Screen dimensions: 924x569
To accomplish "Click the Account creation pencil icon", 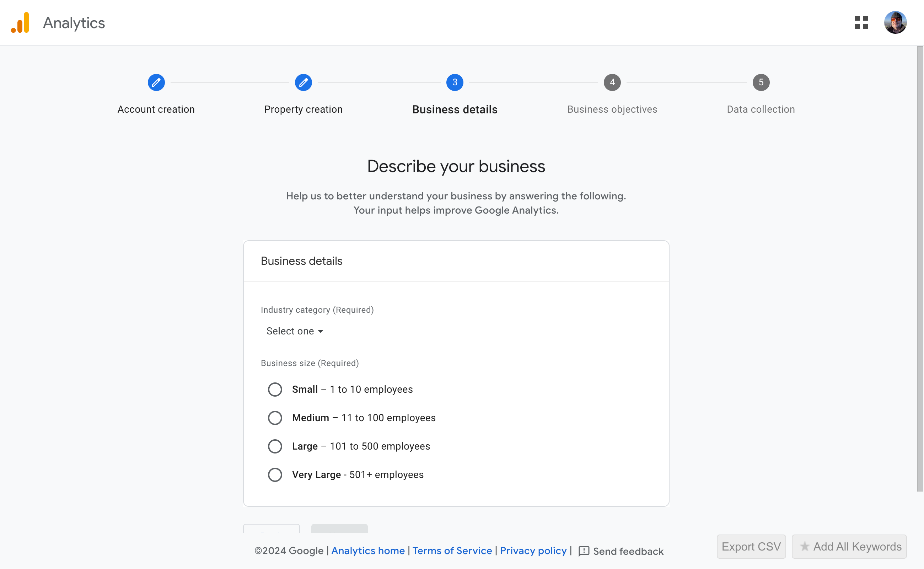I will click(156, 82).
